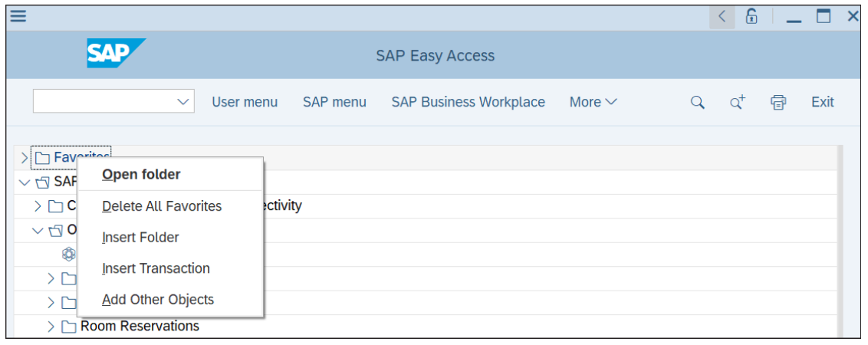Click the Find Next magnifier-plus icon
The height and width of the screenshot is (345, 868).
click(738, 103)
